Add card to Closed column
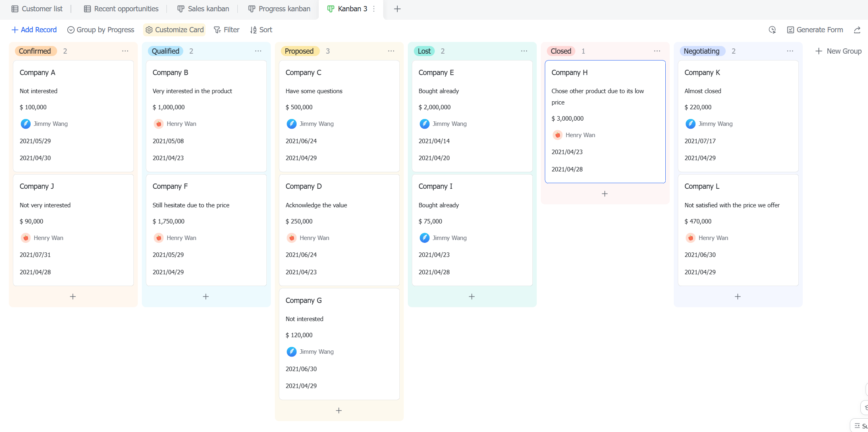 pos(605,194)
